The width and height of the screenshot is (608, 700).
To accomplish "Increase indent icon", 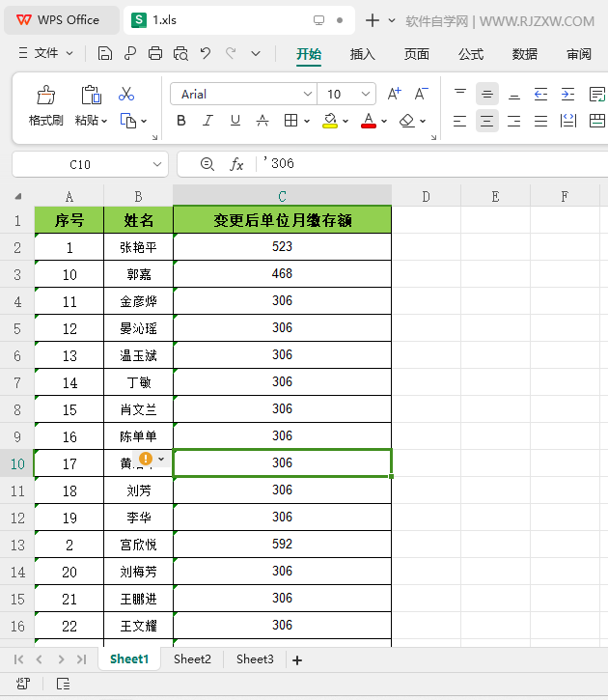I will [567, 95].
